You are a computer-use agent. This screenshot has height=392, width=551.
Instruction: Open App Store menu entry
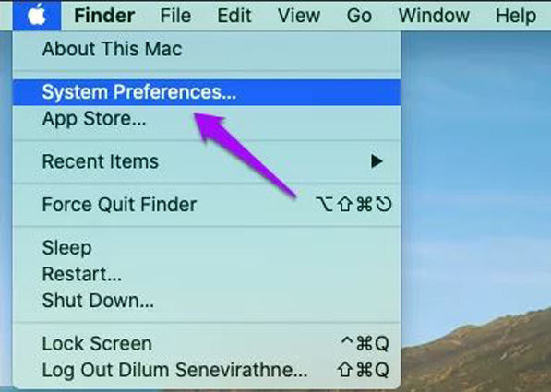[x=207, y=119]
